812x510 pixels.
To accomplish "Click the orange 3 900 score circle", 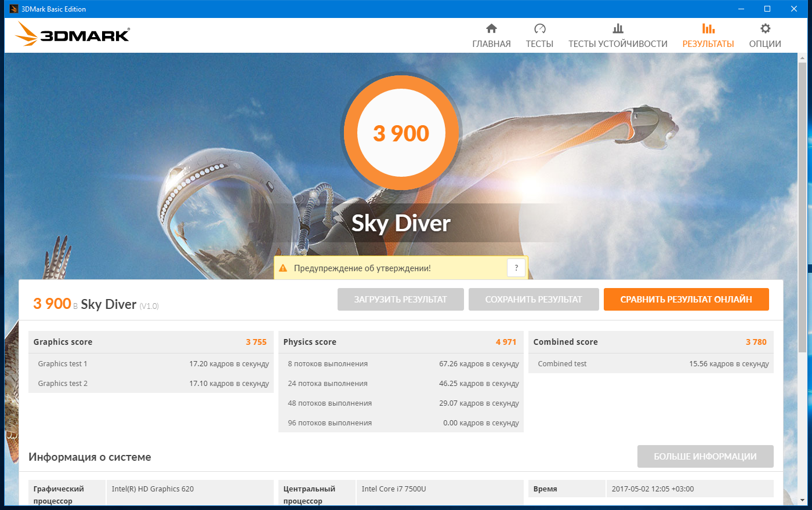I will 401,133.
